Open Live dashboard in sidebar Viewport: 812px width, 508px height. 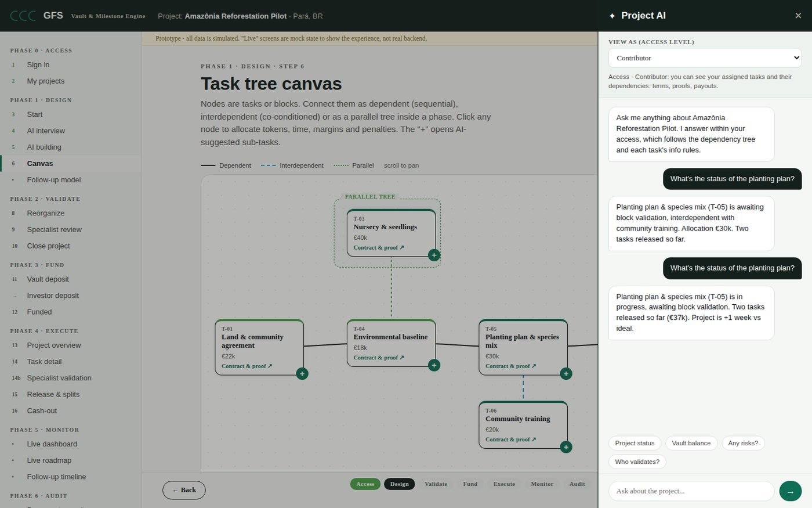click(71, 444)
